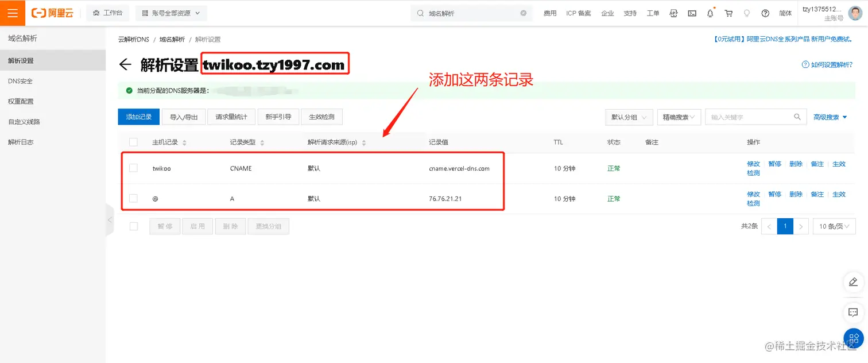Click 修改 for the @ record
868x363 pixels.
pyautogui.click(x=753, y=194)
